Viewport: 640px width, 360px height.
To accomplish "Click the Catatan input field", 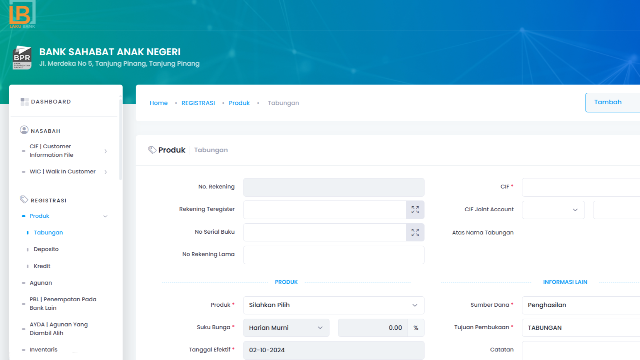I will point(581,351).
